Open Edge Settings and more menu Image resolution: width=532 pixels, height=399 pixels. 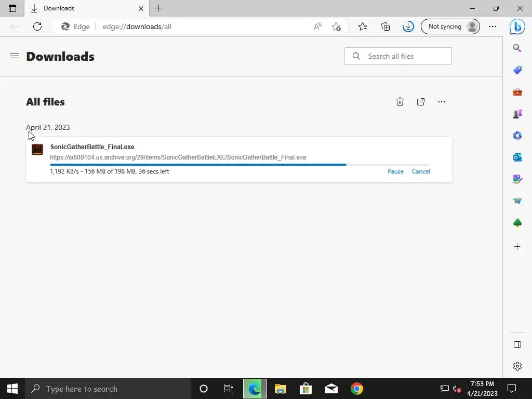tap(493, 26)
